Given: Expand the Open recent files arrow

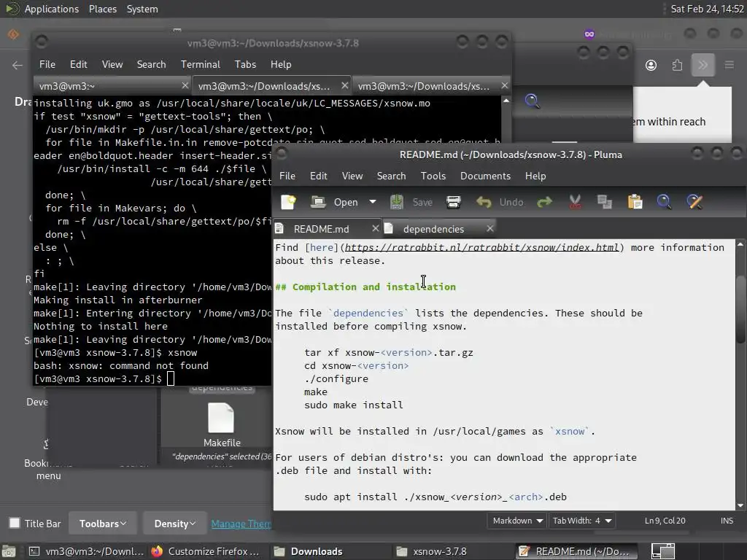Looking at the screenshot, I should pyautogui.click(x=373, y=202).
